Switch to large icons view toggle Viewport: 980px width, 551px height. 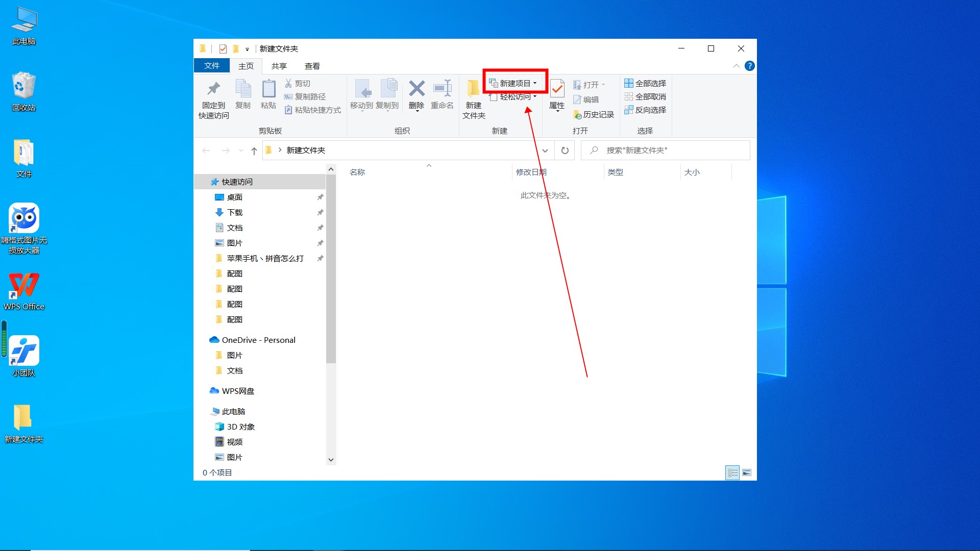[746, 473]
